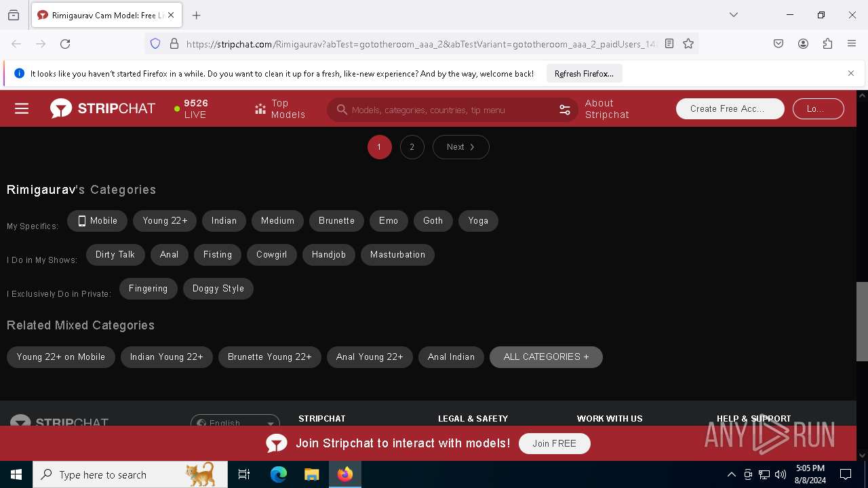Open the Cowgirl tag
The width and height of the screenshot is (868, 488).
[x=271, y=255]
